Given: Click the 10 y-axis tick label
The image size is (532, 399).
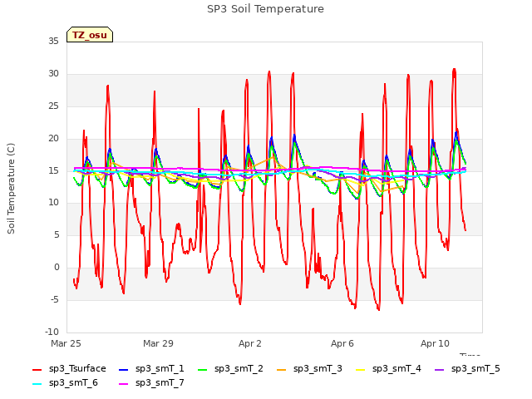Looking at the screenshot, I should click(x=53, y=203).
